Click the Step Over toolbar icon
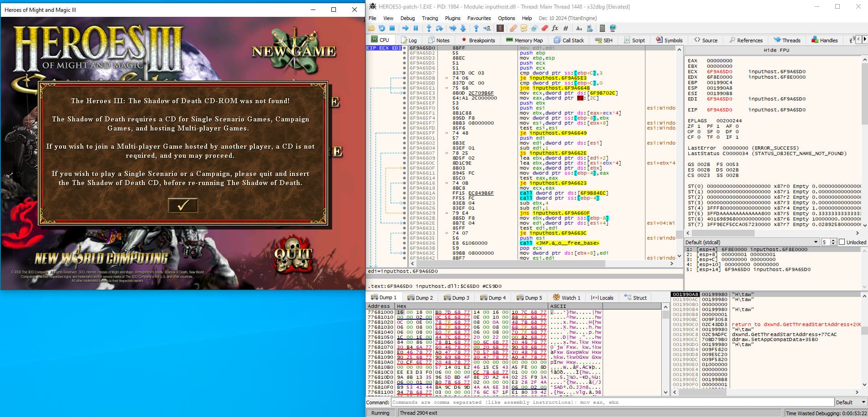 [x=439, y=28]
